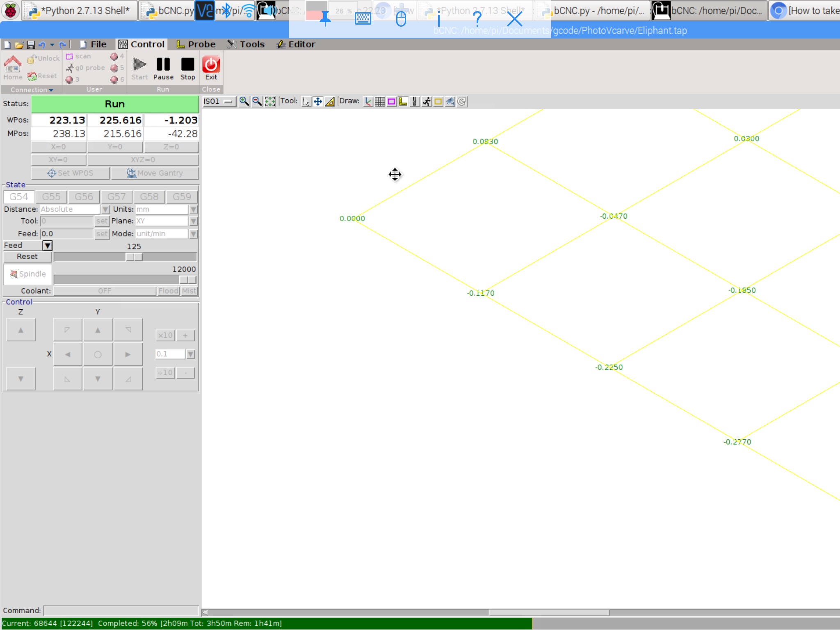Image resolution: width=840 pixels, height=630 pixels.
Task: Click the Move Gantry button
Action: coord(155,173)
